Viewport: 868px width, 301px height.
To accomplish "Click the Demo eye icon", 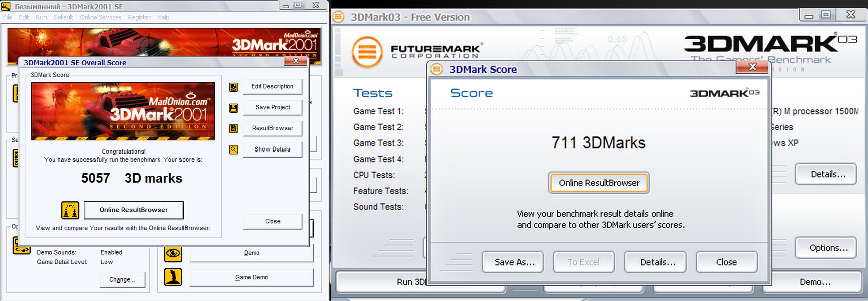I will 173,253.
